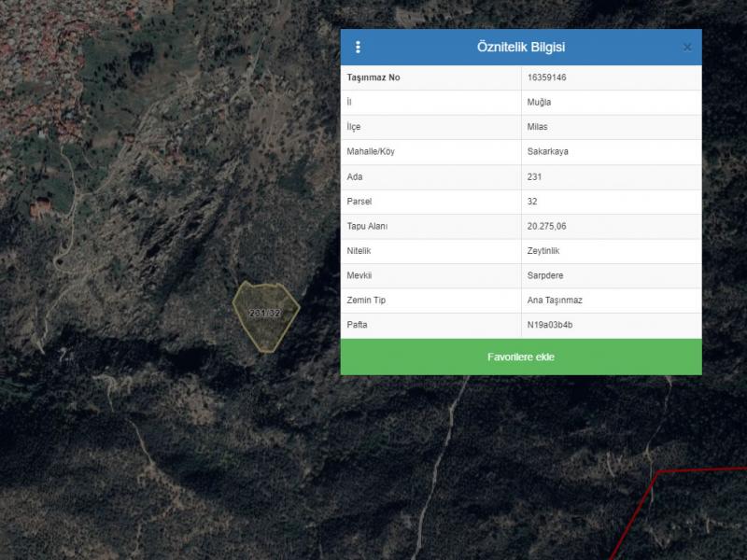
Task: Select the Muğla province value
Action: click(539, 103)
